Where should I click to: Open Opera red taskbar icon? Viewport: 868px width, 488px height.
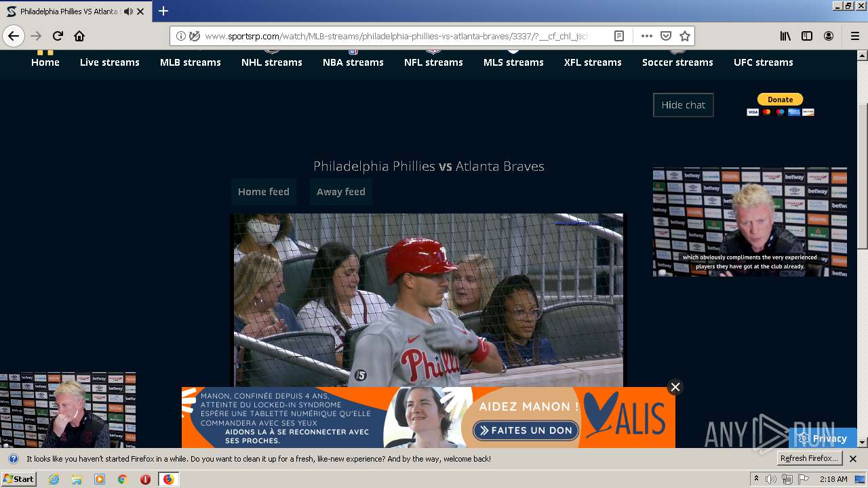(145, 479)
